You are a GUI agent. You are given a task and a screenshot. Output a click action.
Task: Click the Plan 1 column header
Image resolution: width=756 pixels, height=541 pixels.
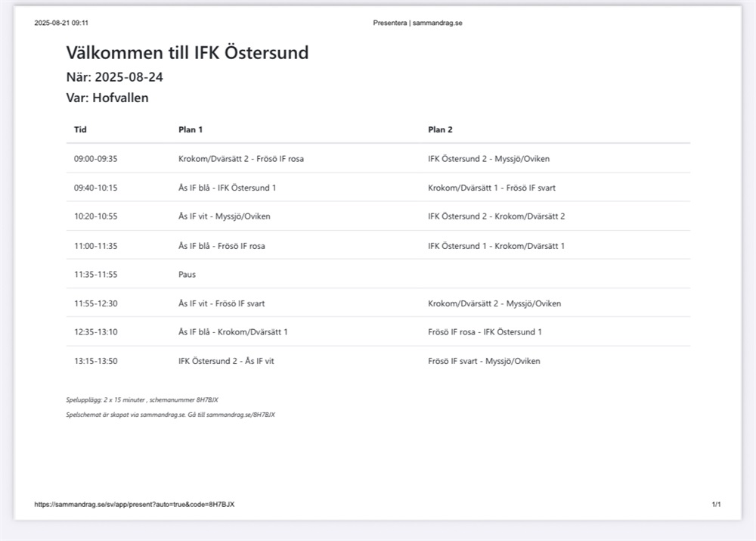pyautogui.click(x=191, y=129)
